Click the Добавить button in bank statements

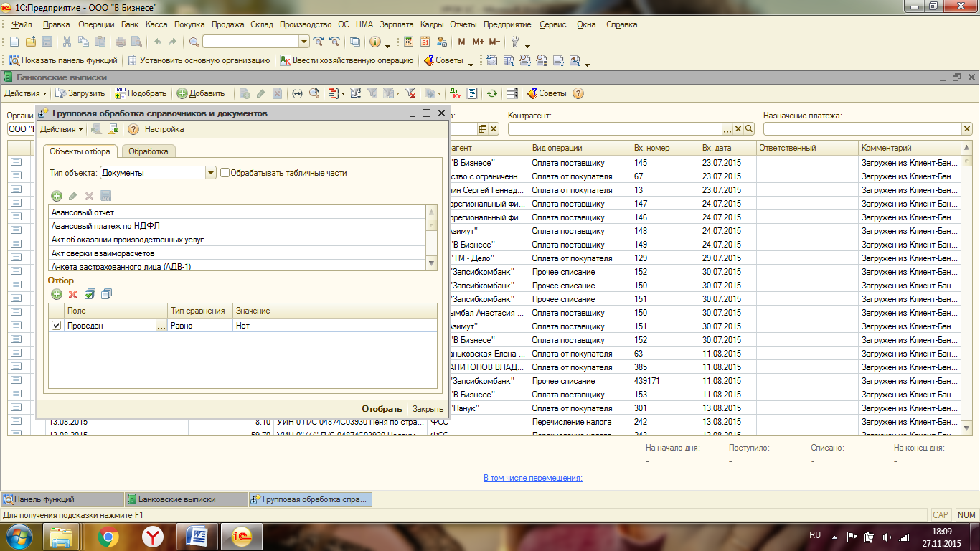pyautogui.click(x=201, y=93)
